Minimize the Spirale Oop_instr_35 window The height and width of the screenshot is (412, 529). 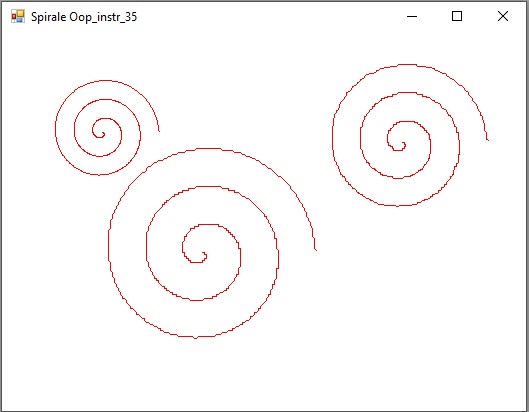point(412,16)
